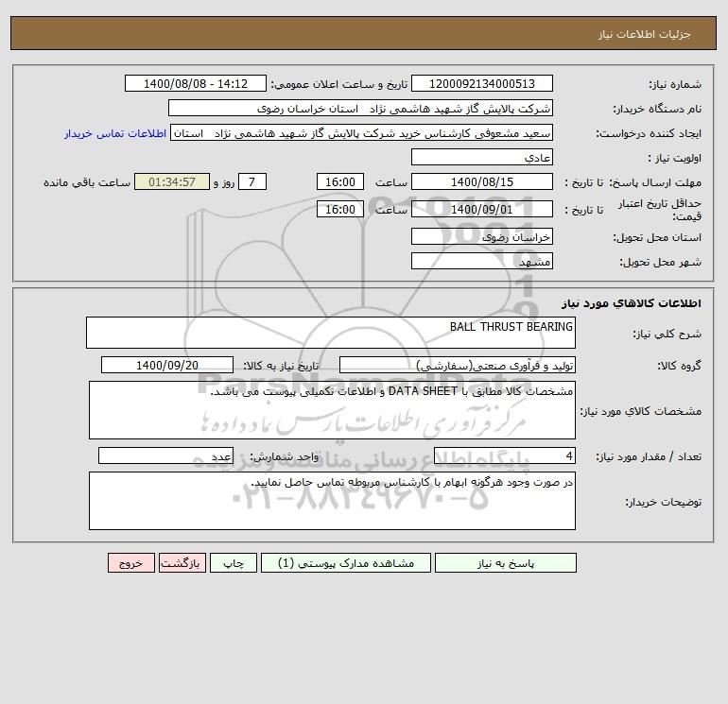Click the نام دستگاه خریدار label
The image size is (728, 704).
pos(657,109)
